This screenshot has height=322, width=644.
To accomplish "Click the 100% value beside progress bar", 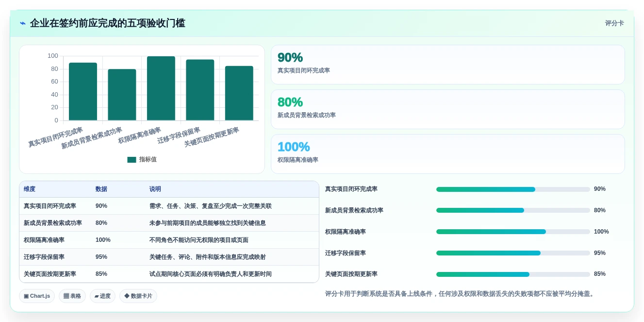I will [601, 232].
